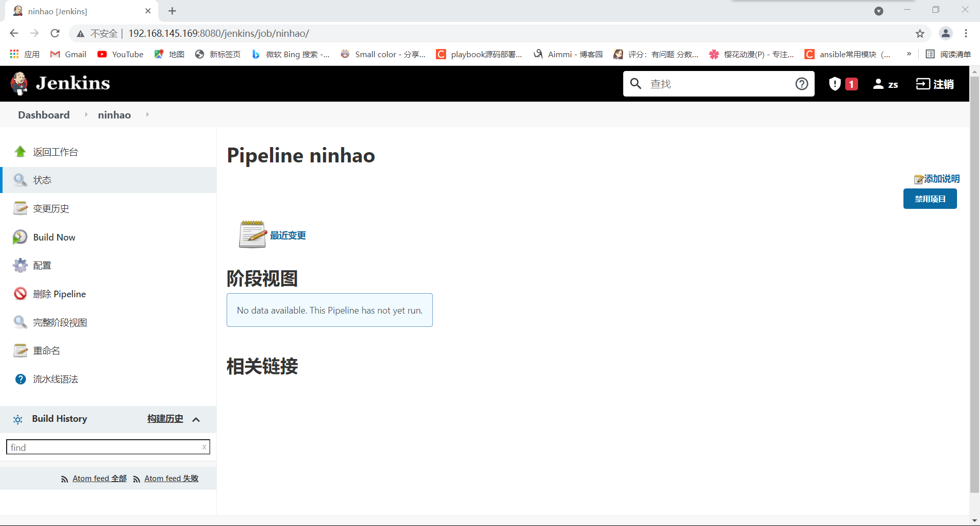Click the magnifier icon beside 状态
Screen dimensions: 980x526
20,180
